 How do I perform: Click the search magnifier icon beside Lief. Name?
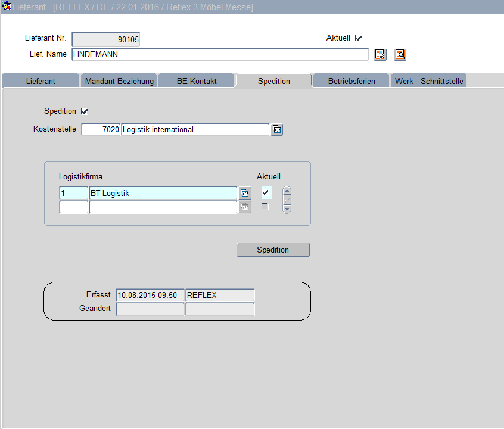click(400, 55)
